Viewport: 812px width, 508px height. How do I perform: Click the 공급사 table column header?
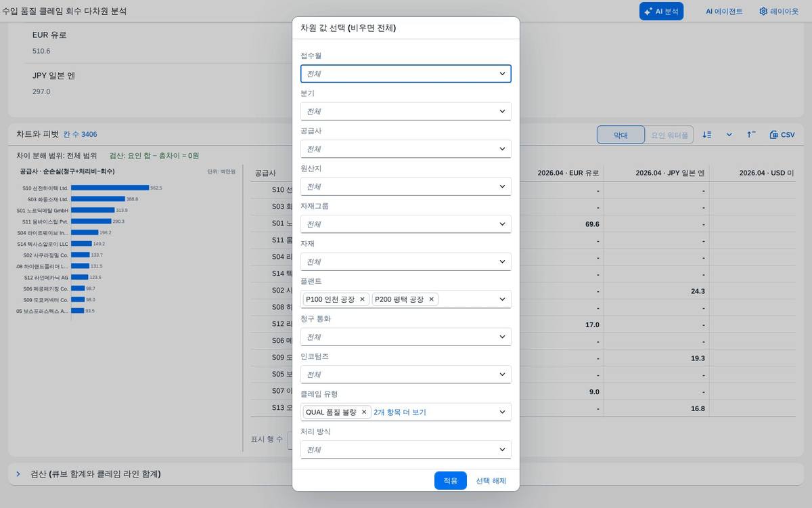tap(265, 173)
